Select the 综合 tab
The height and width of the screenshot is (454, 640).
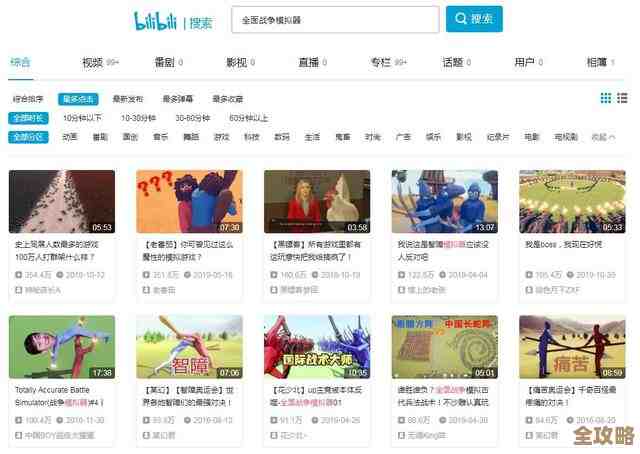(20, 62)
